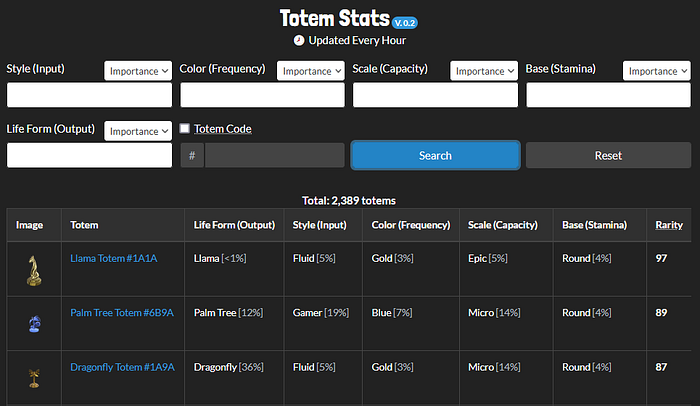The width and height of the screenshot is (700, 406).
Task: Click the blue Search button
Action: tap(435, 155)
